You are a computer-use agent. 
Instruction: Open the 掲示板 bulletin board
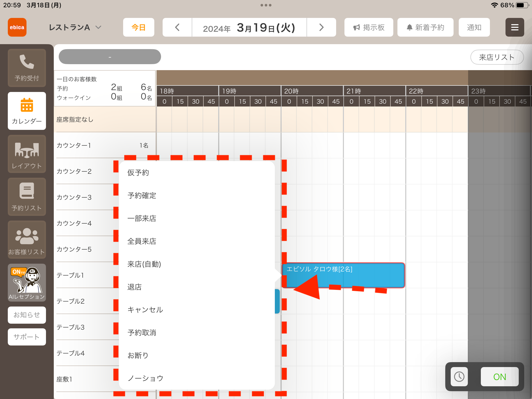[369, 27]
